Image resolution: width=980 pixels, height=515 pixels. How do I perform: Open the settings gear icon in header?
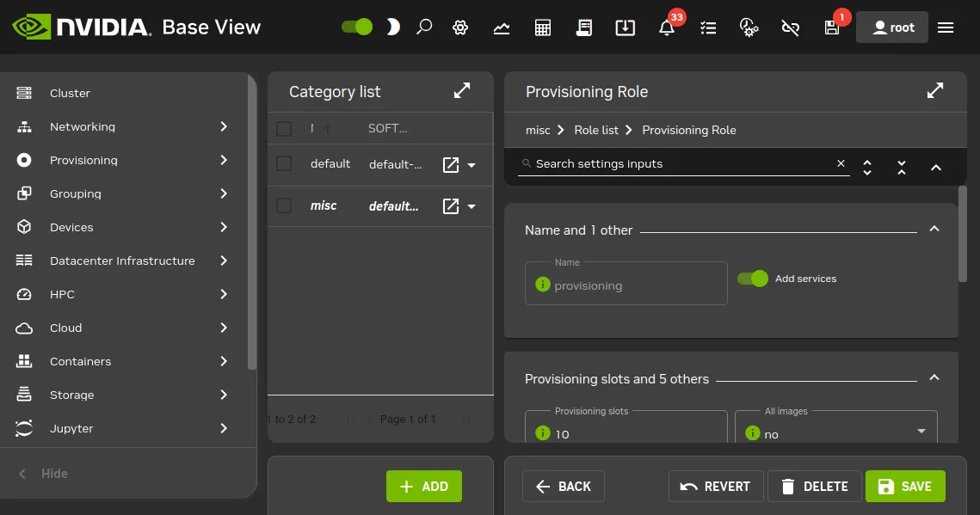460,28
